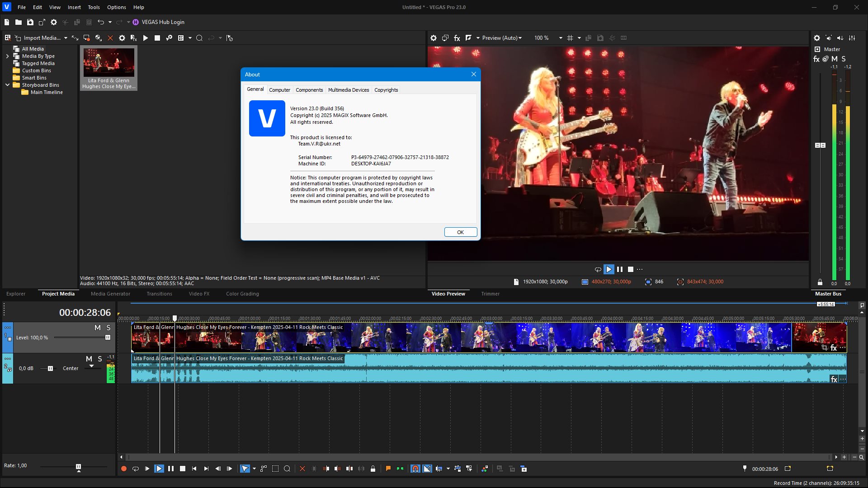Adjust the playback Rate slider
The width and height of the screenshot is (868, 488).
[78, 466]
